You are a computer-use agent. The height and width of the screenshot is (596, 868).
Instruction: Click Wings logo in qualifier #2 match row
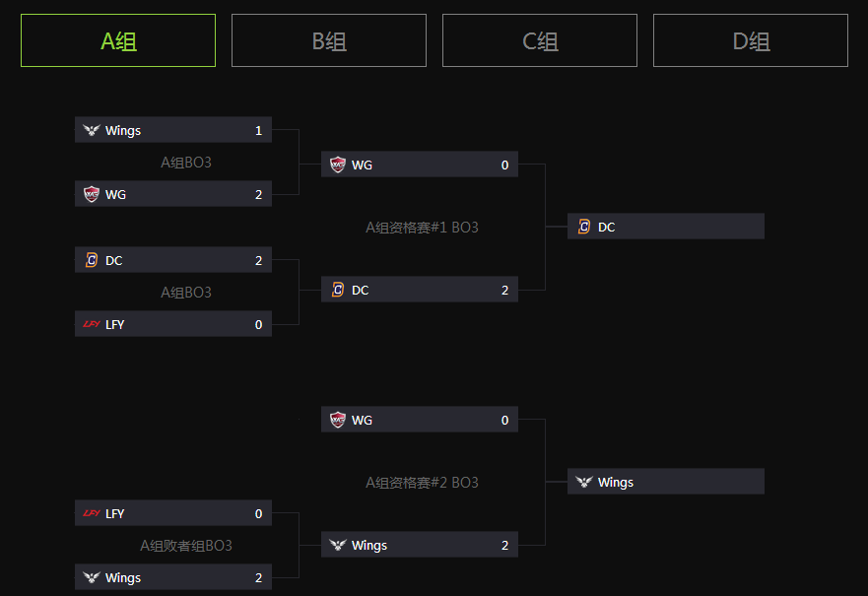point(338,545)
